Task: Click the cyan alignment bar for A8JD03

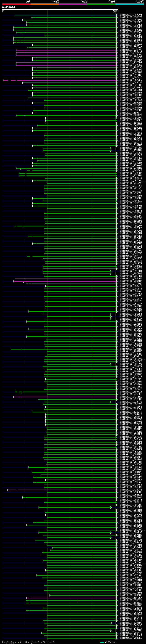Action: pyautogui.click(x=66, y=15)
